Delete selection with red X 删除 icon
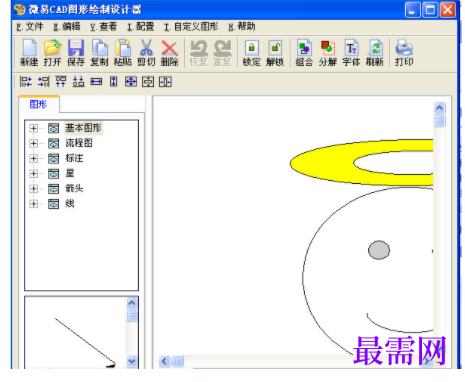The image size is (465, 382). (169, 53)
